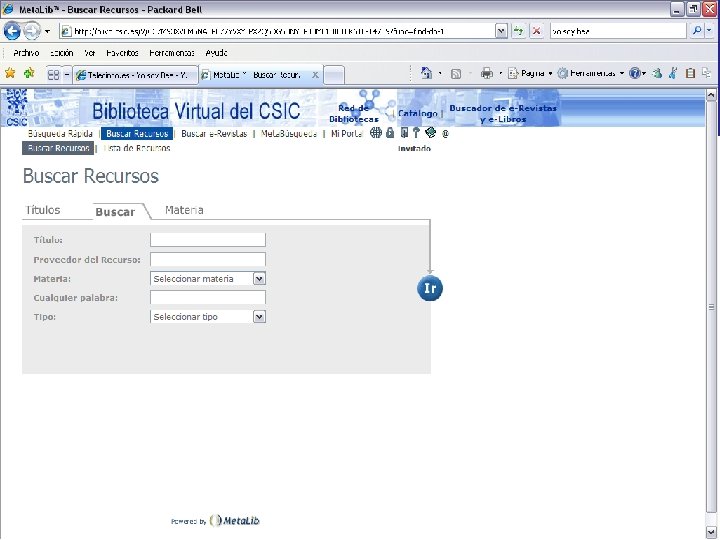Go to Mi Portal
Screen dimensions: 720x540
click(x=347, y=134)
